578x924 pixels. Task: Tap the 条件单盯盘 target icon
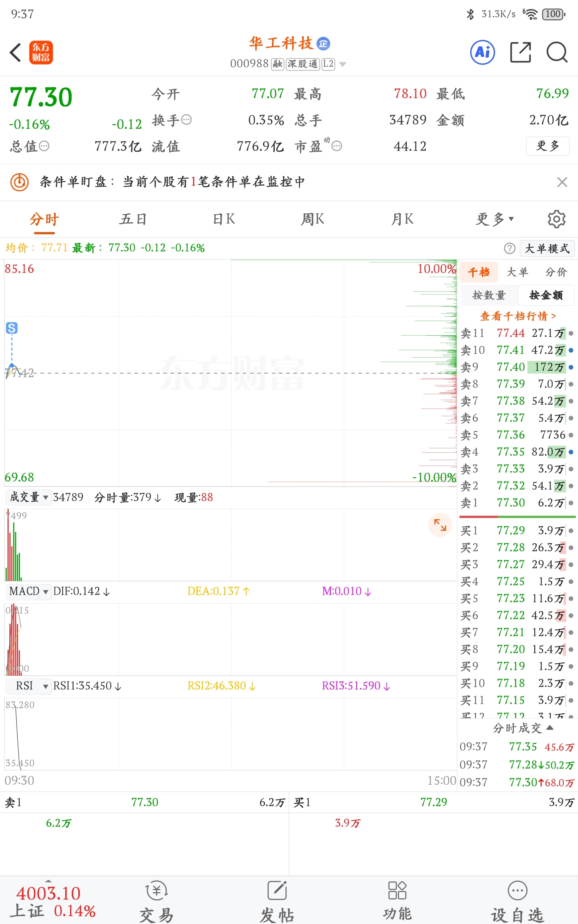click(x=20, y=182)
